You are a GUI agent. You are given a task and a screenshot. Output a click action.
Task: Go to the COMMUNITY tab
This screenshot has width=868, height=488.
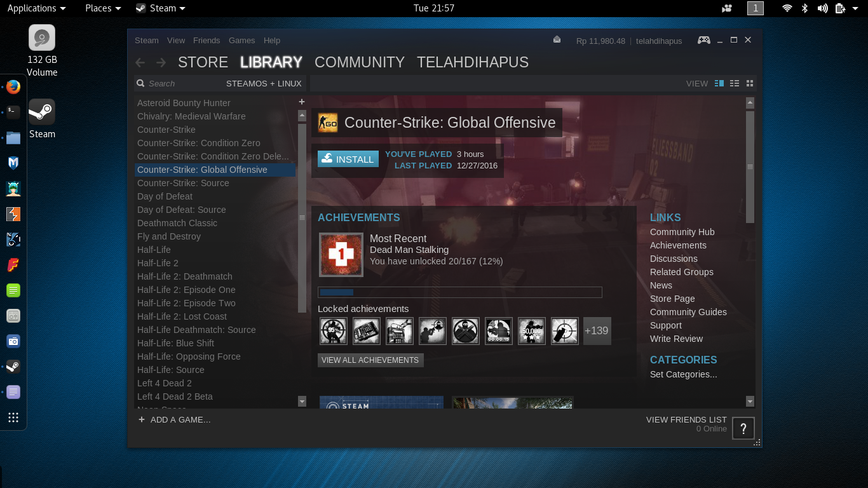[360, 62]
